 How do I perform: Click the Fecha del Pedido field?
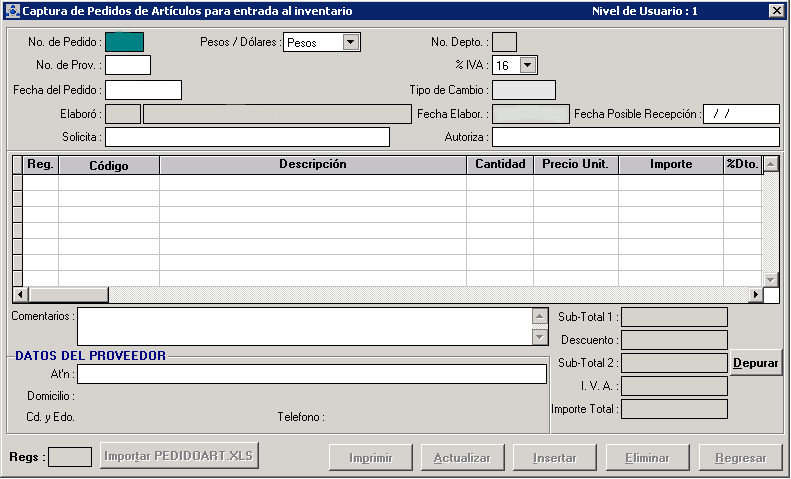143,90
